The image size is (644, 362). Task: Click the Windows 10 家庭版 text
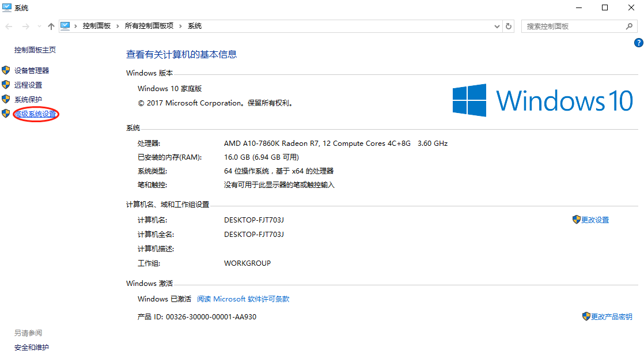[169, 88]
